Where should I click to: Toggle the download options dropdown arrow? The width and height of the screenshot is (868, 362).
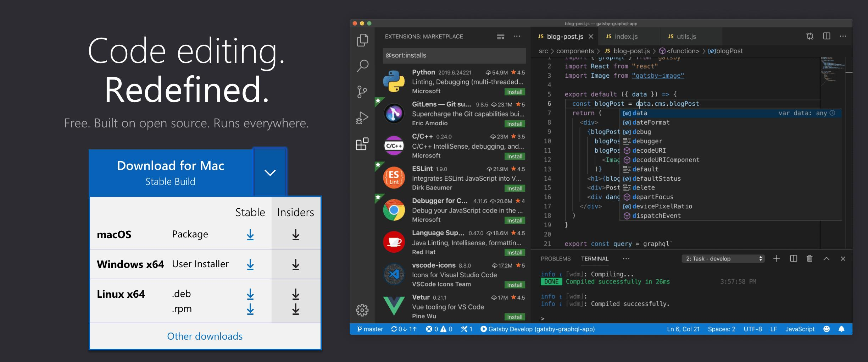270,172
